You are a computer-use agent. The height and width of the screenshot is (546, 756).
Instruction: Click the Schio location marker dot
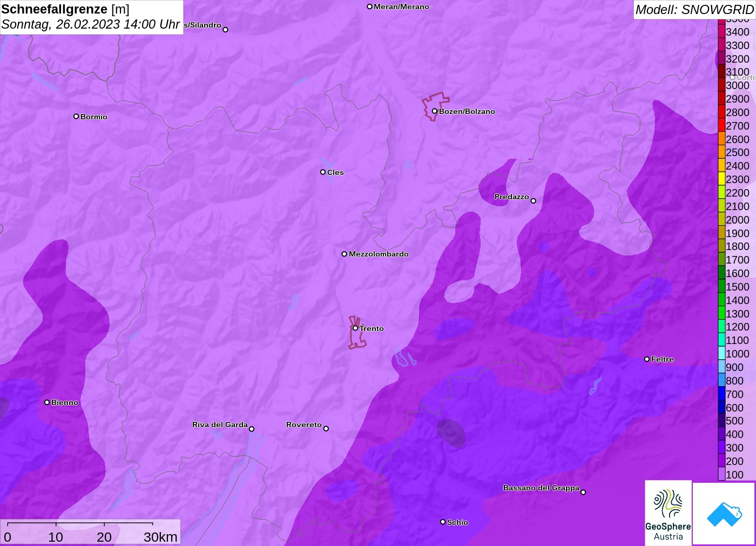click(x=443, y=522)
